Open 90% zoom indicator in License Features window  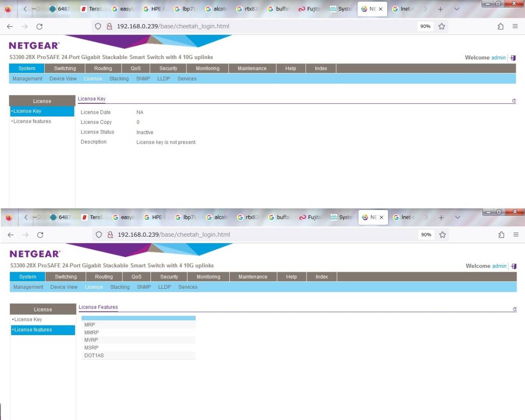click(x=426, y=234)
